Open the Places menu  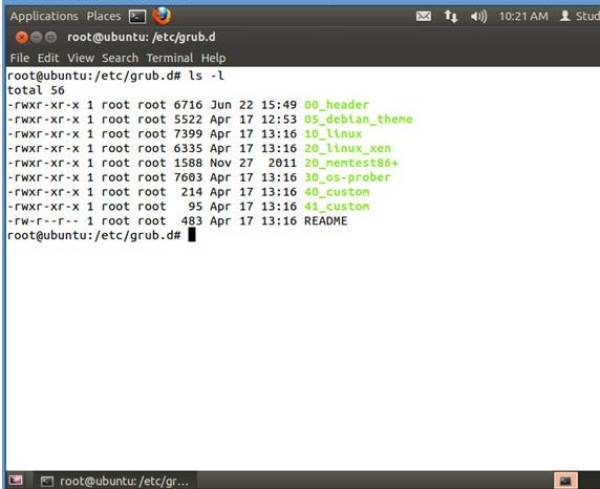103,16
